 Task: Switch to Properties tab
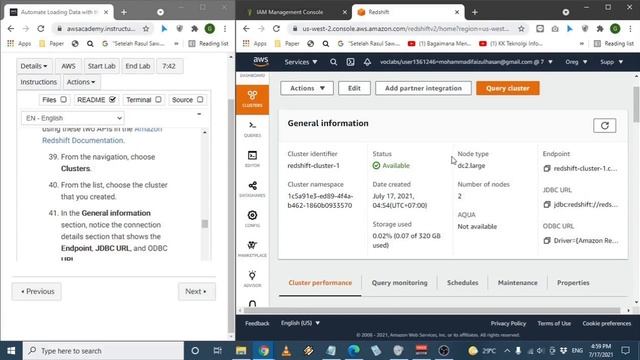pyautogui.click(x=573, y=282)
